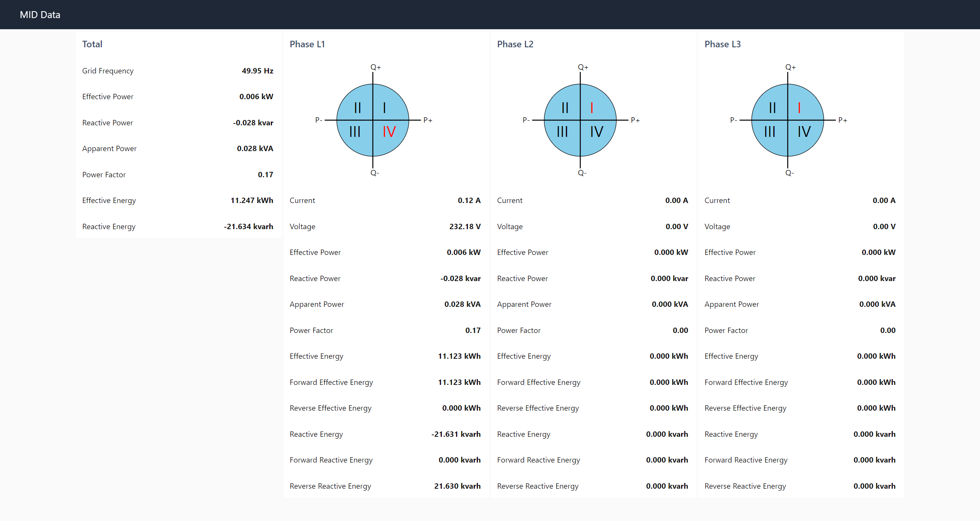Click the MID Data header title

pos(40,15)
